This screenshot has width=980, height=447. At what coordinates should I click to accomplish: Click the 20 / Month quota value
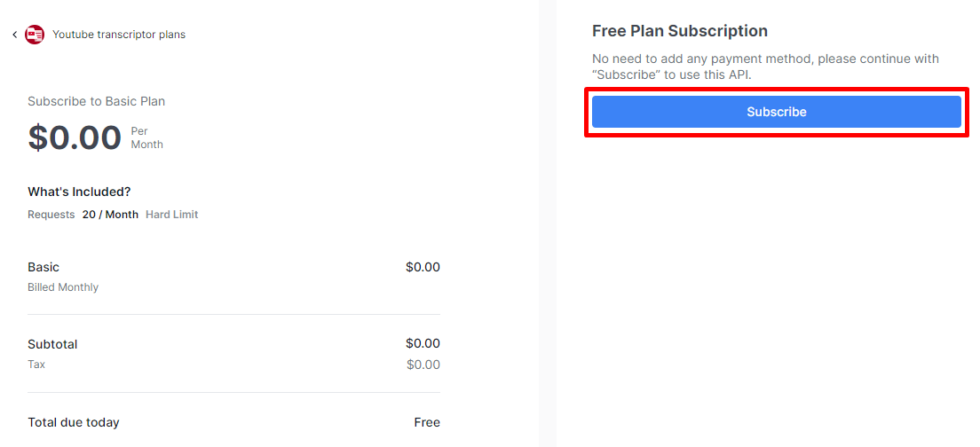pos(111,215)
